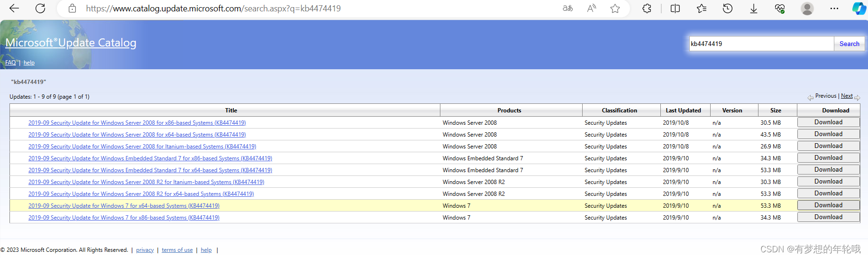Download Server 2008 R2 Itanium update
The image size is (868, 258).
tap(828, 182)
